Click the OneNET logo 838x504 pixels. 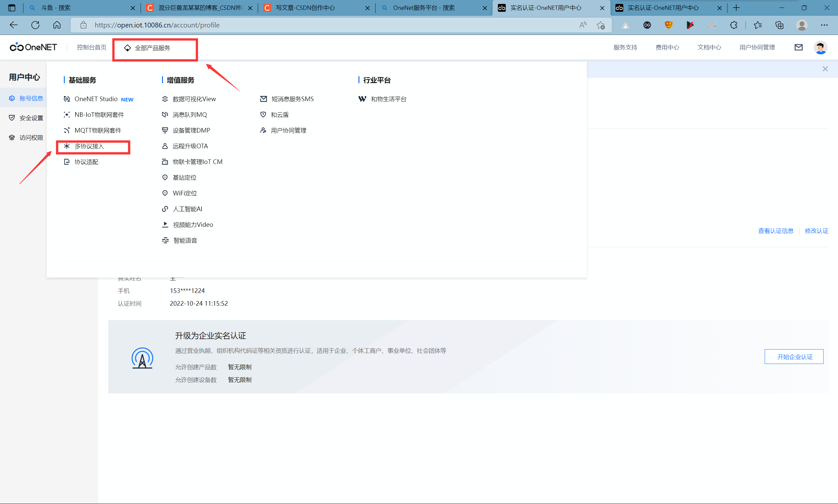[x=33, y=47]
